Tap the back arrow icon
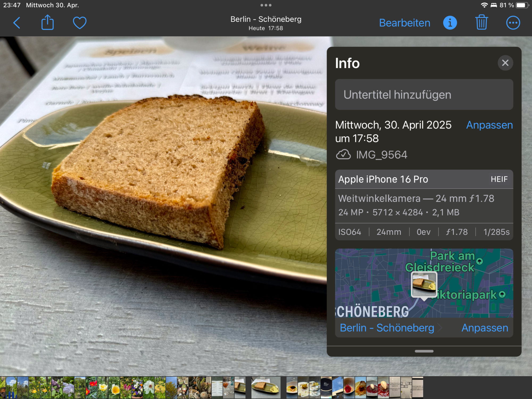Image resolution: width=532 pixels, height=399 pixels. [16, 23]
